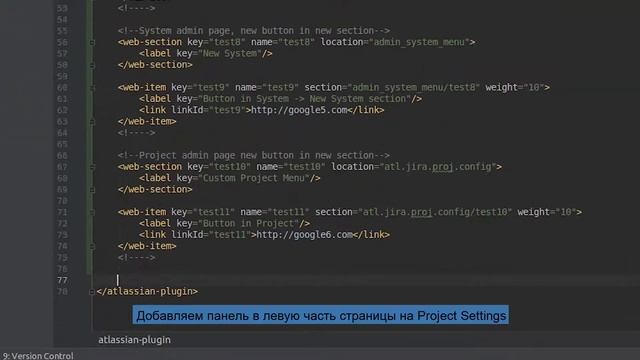Click the comment 'System admin page, new button in new section'
This screenshot has height=360, width=640.
click(x=253, y=31)
